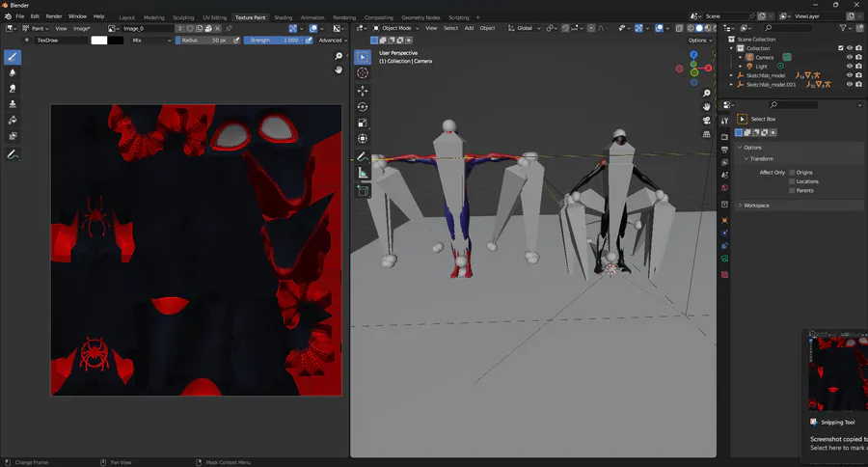Viewport: 868px width, 467px height.
Task: Open the Object menu in 3D viewport
Action: tap(487, 28)
